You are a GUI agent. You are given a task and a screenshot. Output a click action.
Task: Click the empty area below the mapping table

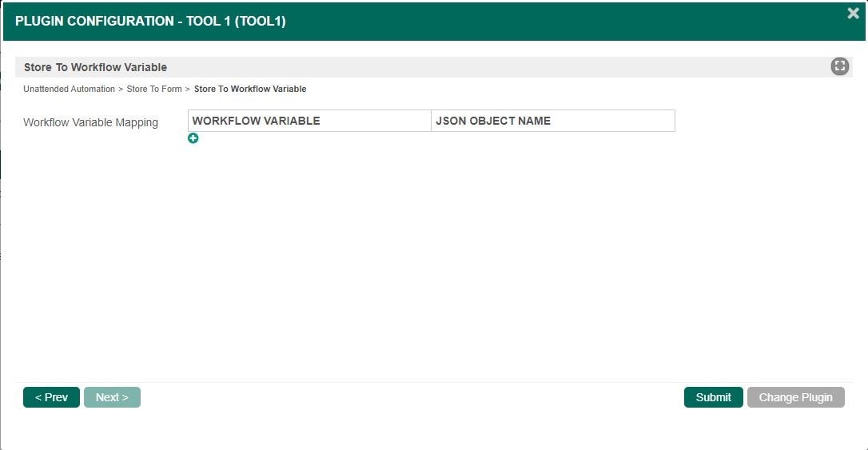pos(432,256)
